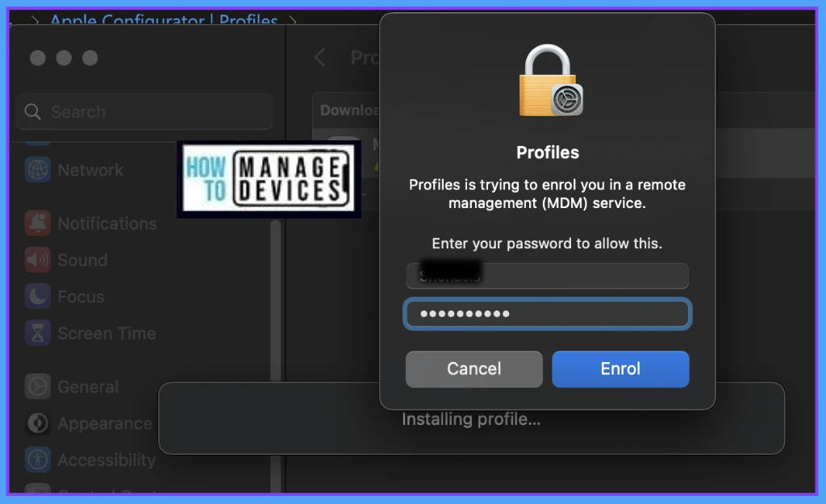Open the Network settings icon

[x=37, y=169]
